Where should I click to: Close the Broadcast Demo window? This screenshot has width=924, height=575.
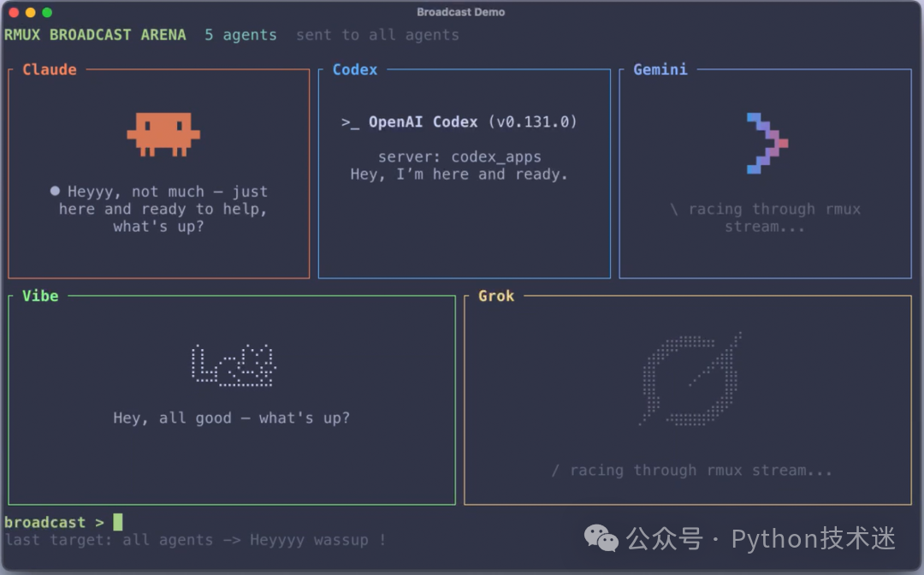(15, 12)
